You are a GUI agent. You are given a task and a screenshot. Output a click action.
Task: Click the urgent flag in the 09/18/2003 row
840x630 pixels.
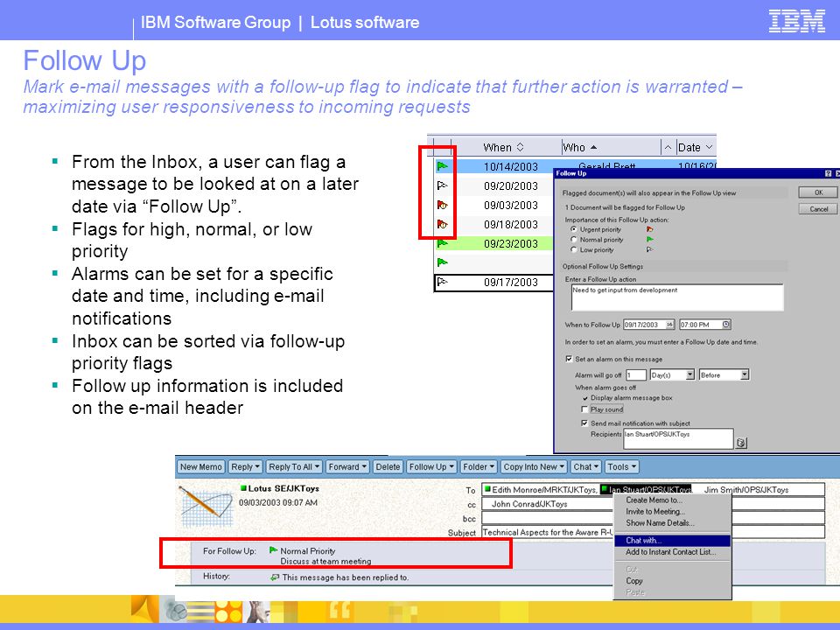coord(442,224)
